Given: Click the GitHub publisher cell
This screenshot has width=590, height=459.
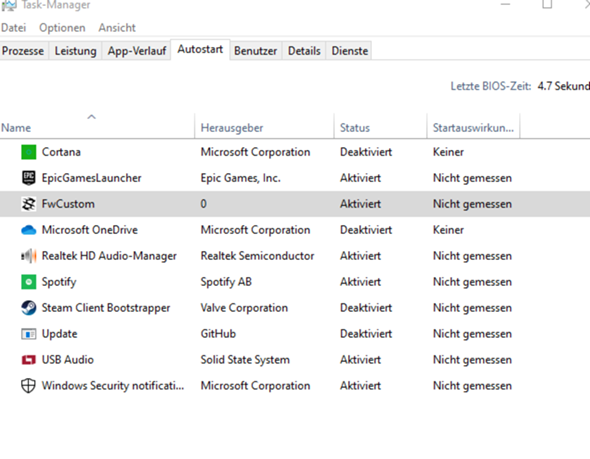Looking at the screenshot, I should point(218,334).
